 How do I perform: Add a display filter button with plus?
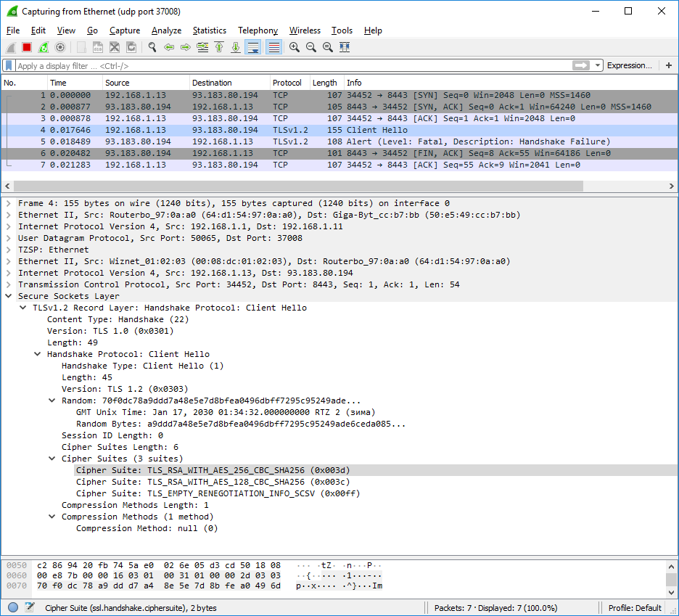click(x=669, y=65)
